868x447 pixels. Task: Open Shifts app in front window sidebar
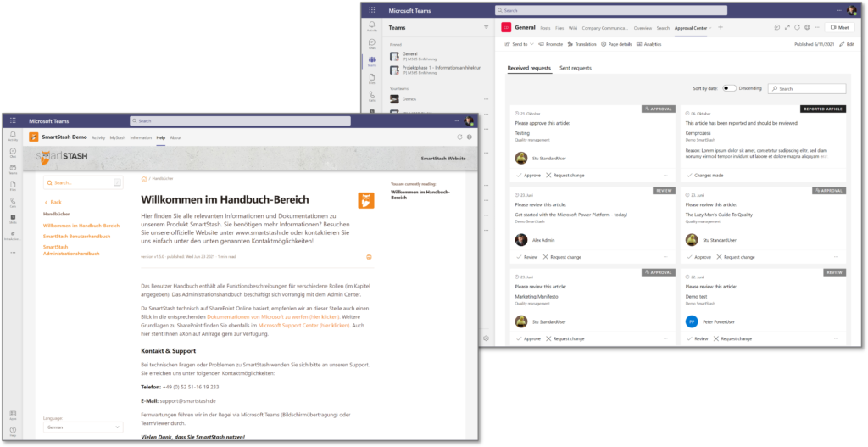(13, 219)
